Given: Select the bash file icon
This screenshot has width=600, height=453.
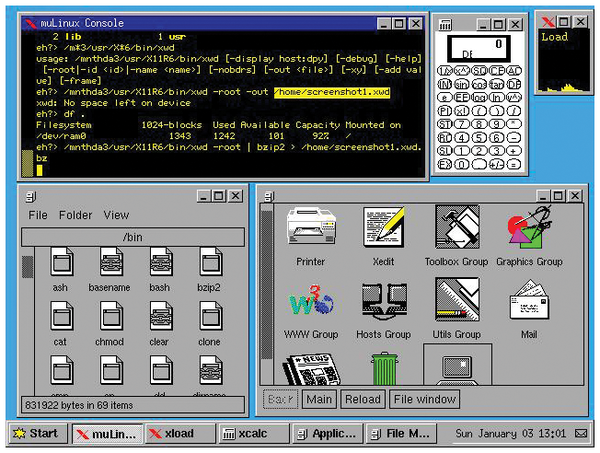Looking at the screenshot, I should pos(161,262).
